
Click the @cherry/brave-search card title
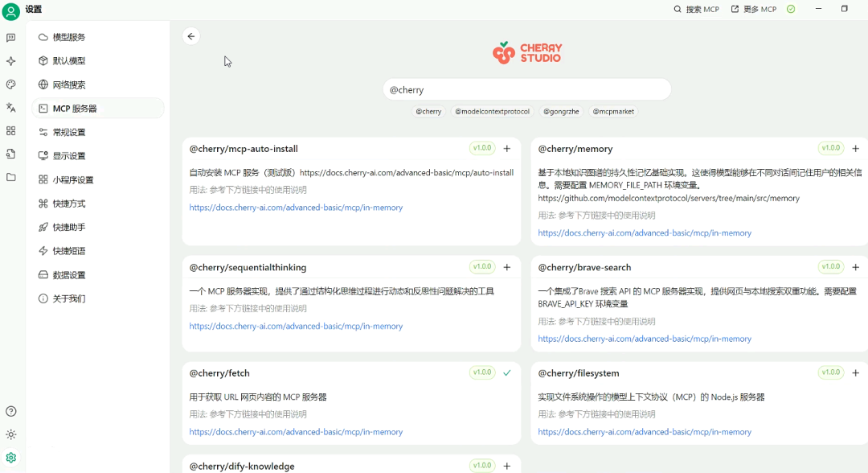coord(584,268)
